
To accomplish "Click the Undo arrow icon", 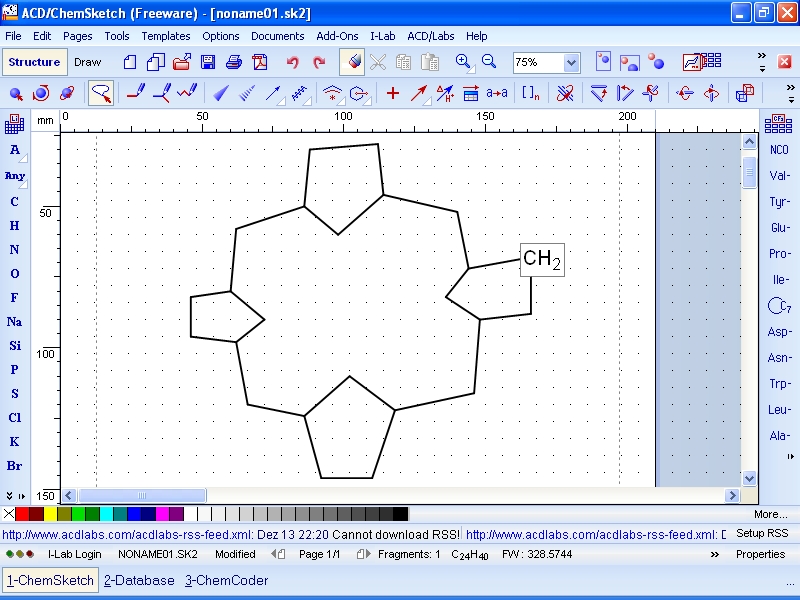I will click(x=293, y=62).
